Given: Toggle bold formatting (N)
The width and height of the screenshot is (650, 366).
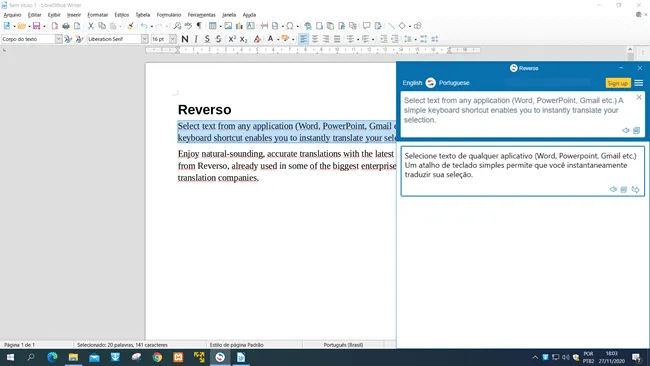Looking at the screenshot, I should pyautogui.click(x=185, y=39).
